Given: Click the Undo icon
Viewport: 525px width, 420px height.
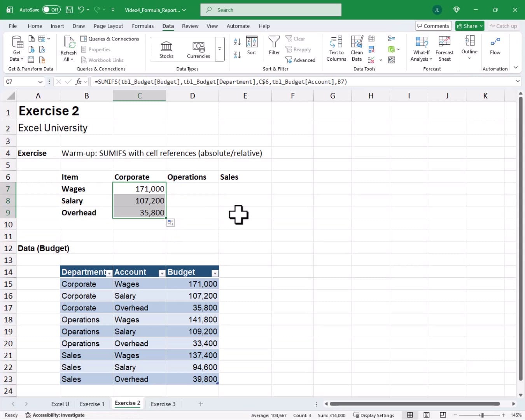Looking at the screenshot, I should click(81, 10).
